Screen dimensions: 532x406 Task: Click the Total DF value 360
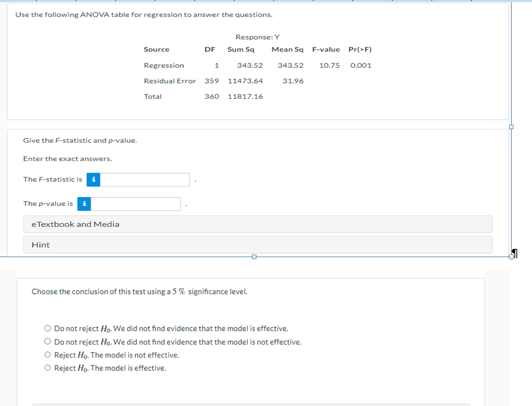coord(212,97)
